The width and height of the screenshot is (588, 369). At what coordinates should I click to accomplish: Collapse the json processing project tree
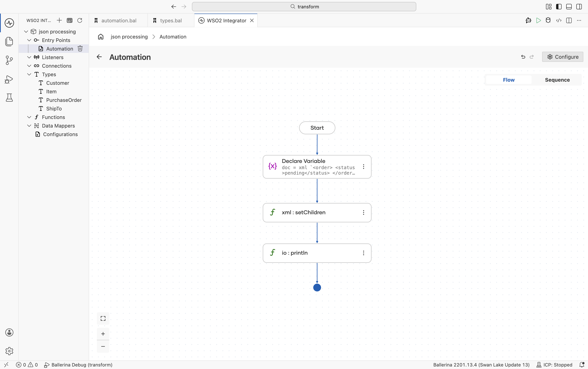click(x=26, y=31)
